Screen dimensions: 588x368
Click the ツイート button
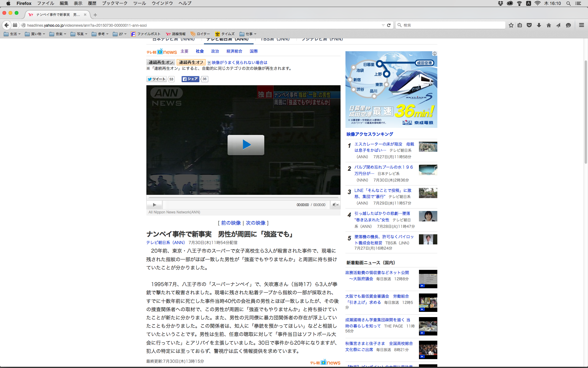(x=156, y=79)
